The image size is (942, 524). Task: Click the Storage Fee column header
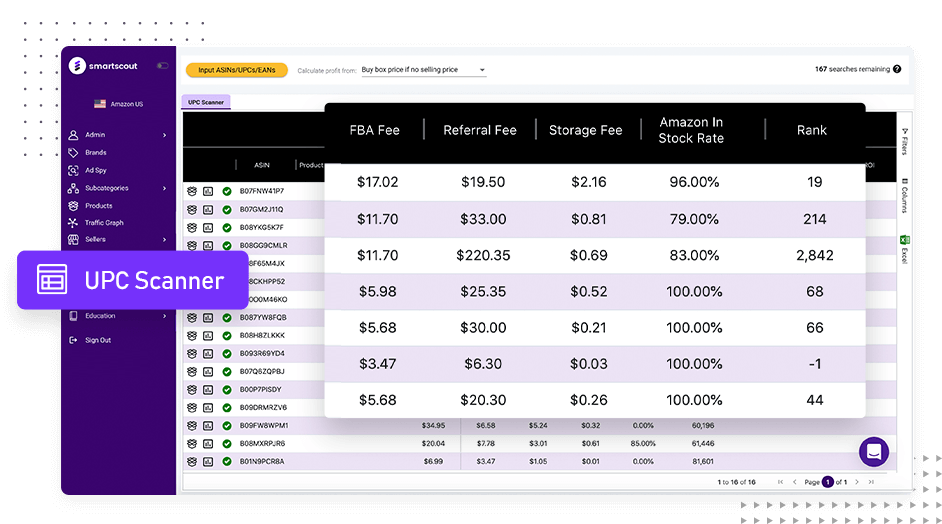tap(585, 130)
